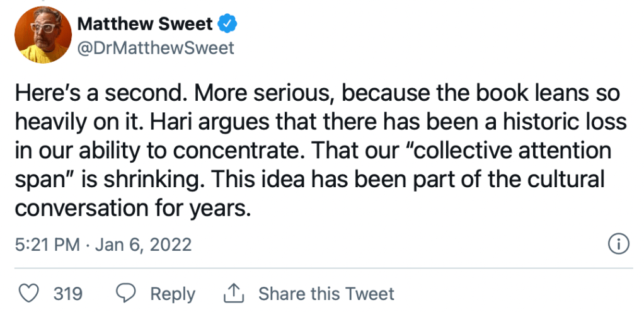Select the Share this Tweet label
Image resolution: width=644 pixels, height=312 pixels.
[x=326, y=294]
